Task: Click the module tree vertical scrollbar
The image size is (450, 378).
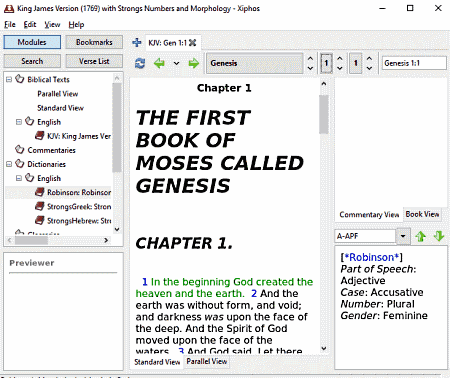Action: tap(117, 127)
